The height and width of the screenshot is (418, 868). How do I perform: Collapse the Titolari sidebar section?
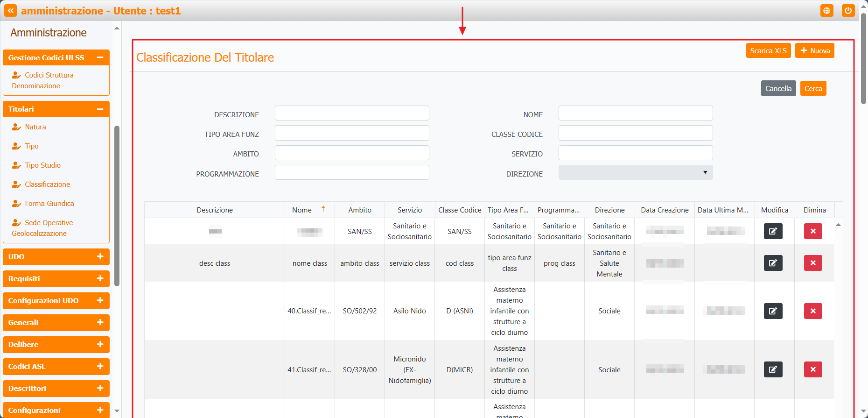[x=100, y=109]
